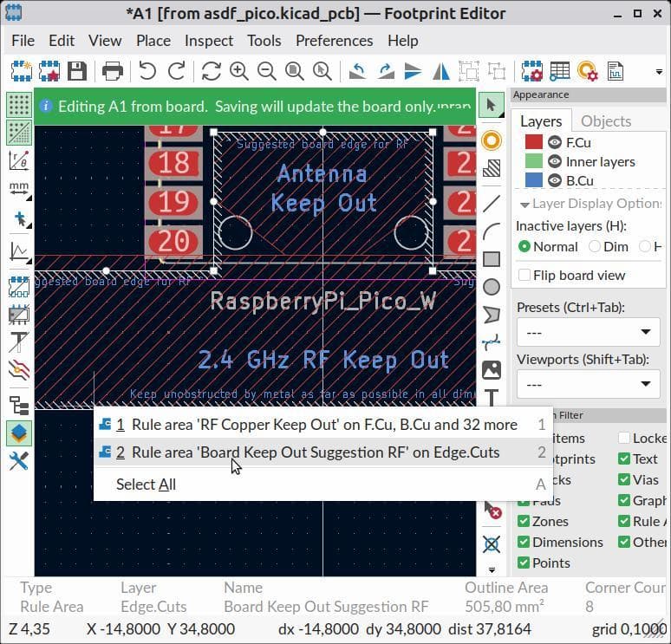This screenshot has width=671, height=644.
Task: Expand the right toolbar overflow arrow
Action: (492, 570)
